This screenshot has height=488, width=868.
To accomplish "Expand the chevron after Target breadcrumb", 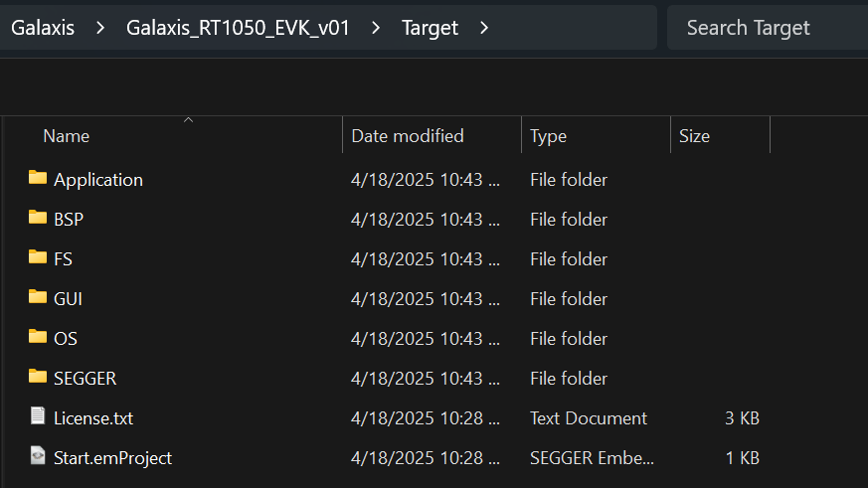I will [x=484, y=28].
